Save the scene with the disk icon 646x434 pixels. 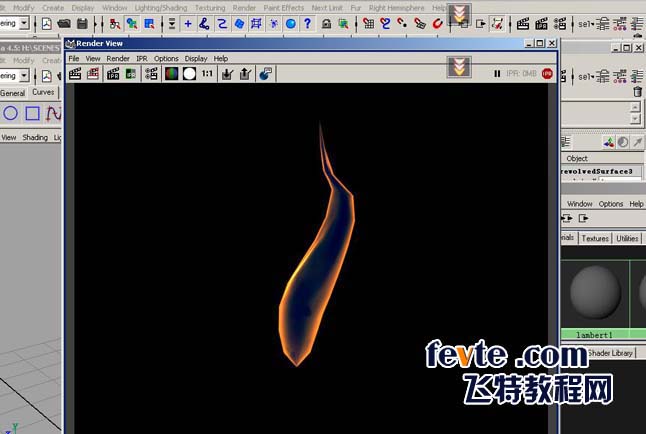82,24
